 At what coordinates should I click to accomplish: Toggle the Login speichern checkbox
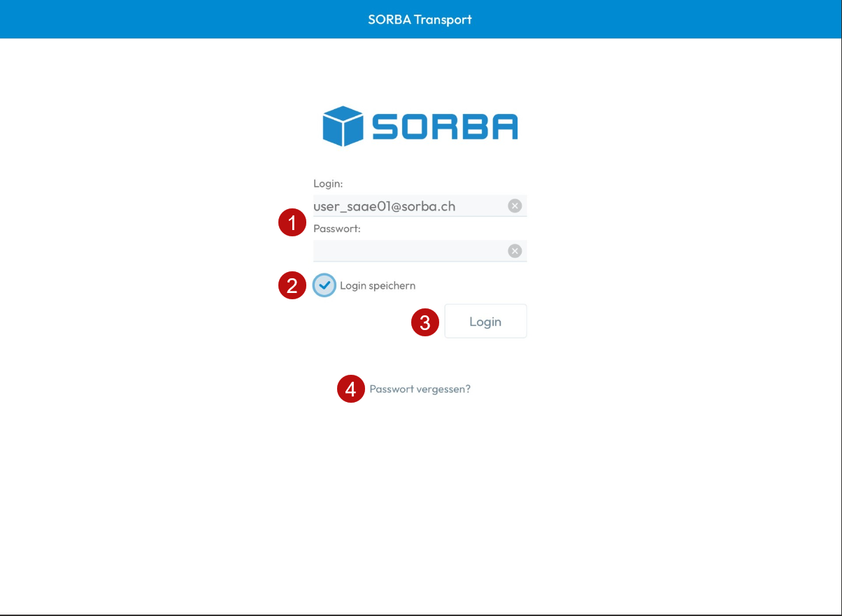tap(324, 285)
